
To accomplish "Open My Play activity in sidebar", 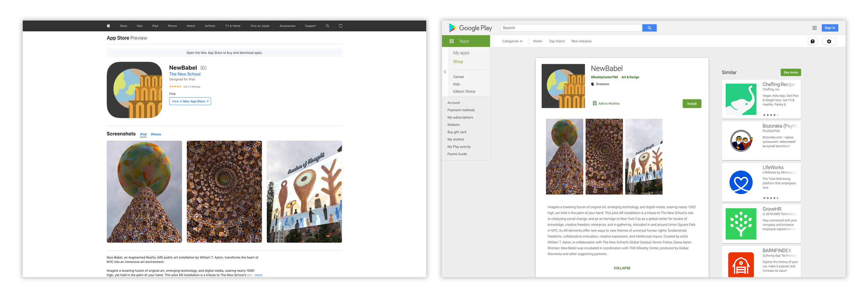I will click(x=459, y=147).
